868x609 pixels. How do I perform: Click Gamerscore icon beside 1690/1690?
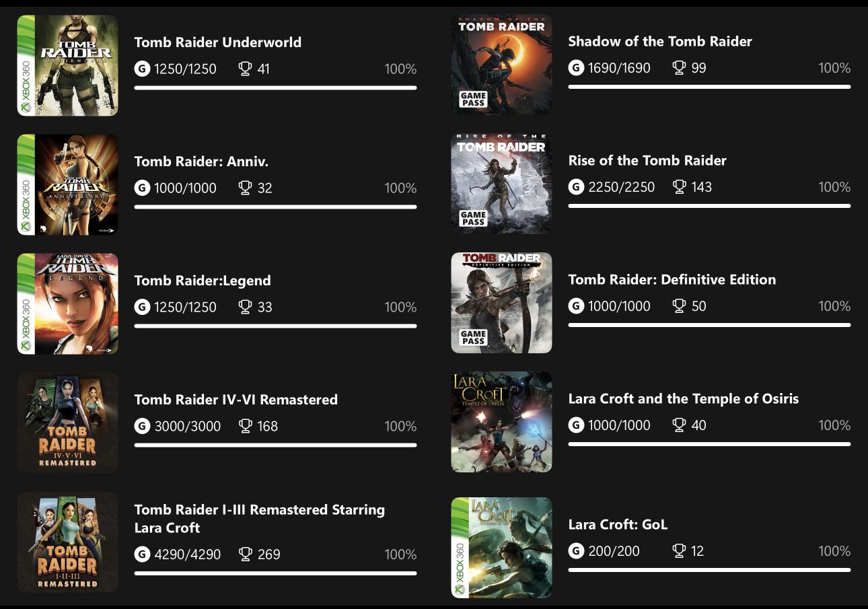tap(576, 68)
